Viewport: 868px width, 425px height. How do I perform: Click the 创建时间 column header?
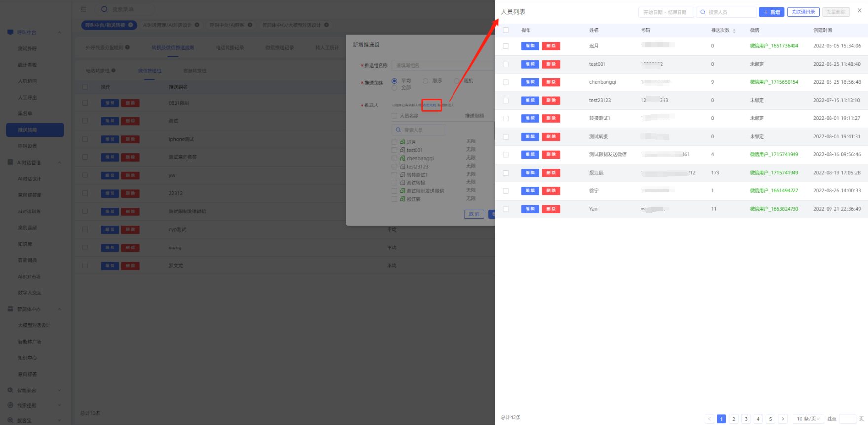pos(823,30)
